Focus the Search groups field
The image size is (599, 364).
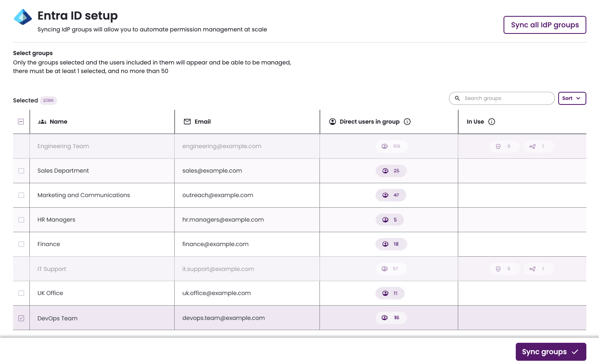(x=506, y=98)
